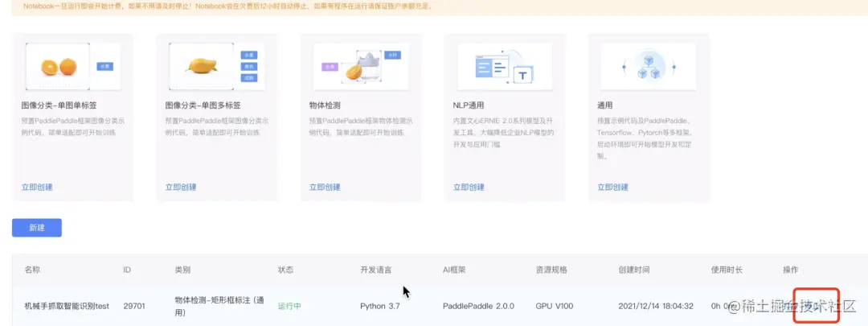Screen dimensions: 868x326
Task: Click the category cell 物体检测-矩形框标注
Action: click(x=219, y=306)
